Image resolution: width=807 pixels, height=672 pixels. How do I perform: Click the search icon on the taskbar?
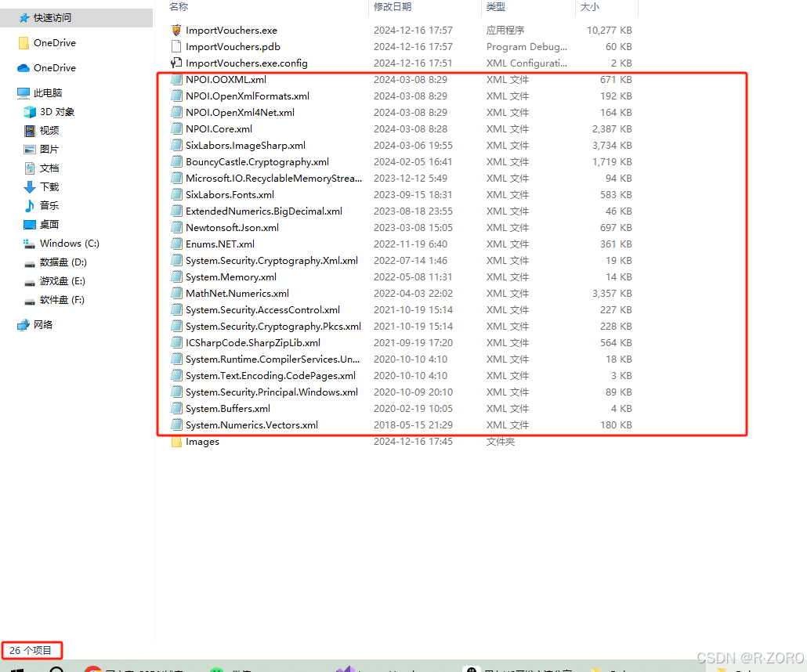pos(55,670)
